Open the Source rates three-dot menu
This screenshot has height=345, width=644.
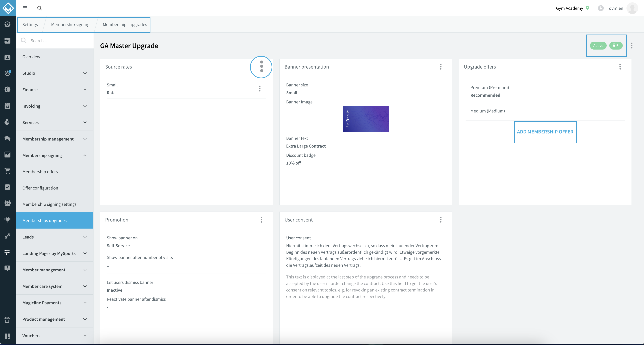coord(262,67)
